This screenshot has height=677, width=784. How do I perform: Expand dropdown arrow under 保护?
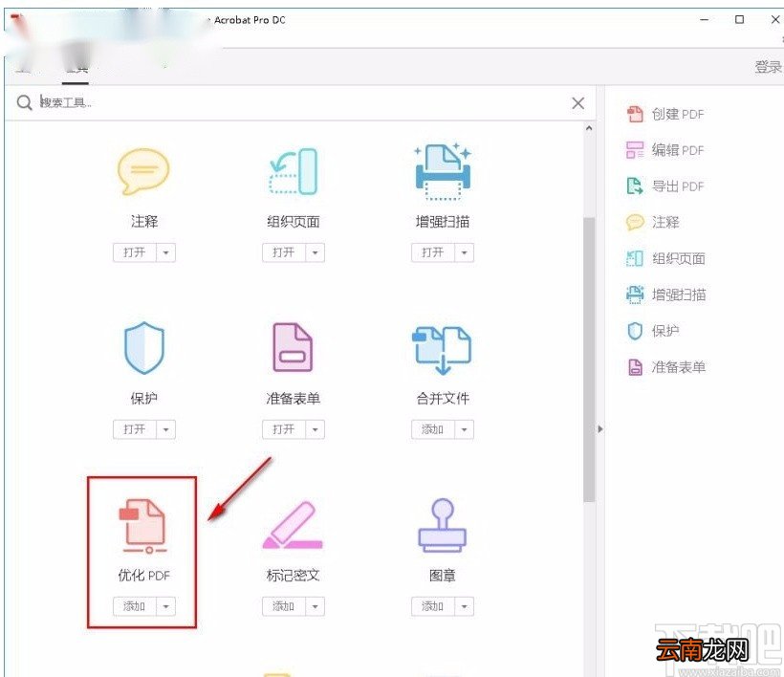[165, 429]
